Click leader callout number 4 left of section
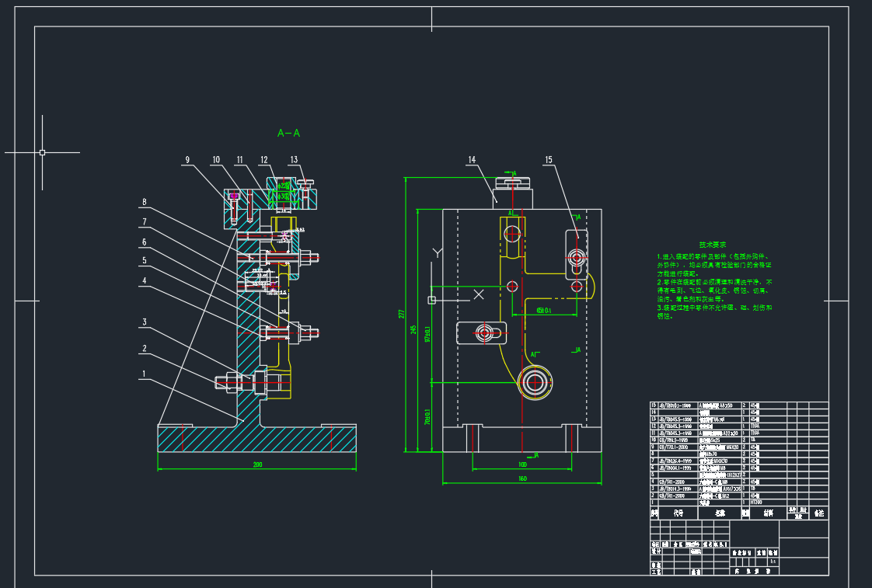Viewport: 872px width, 588px height. point(144,280)
